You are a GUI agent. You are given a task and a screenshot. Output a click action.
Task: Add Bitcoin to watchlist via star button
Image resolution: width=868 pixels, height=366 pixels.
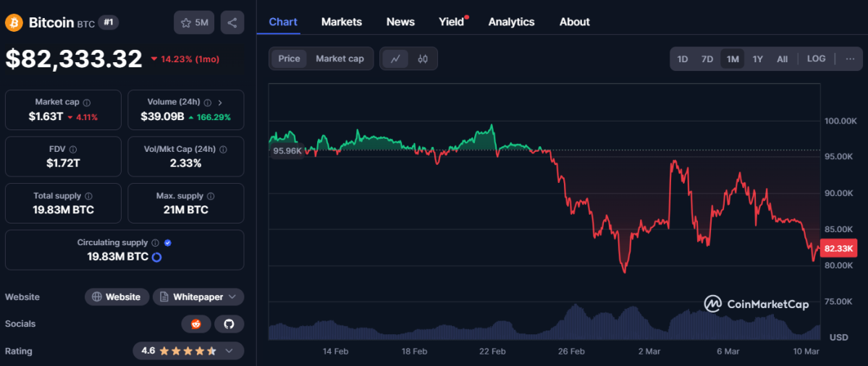(193, 22)
